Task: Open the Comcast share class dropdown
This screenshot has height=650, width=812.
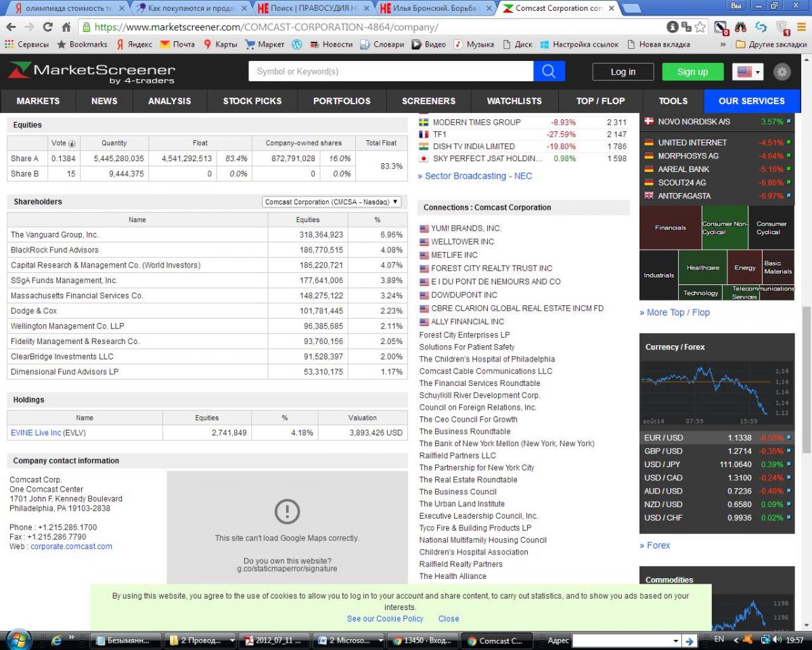Action: tap(332, 202)
